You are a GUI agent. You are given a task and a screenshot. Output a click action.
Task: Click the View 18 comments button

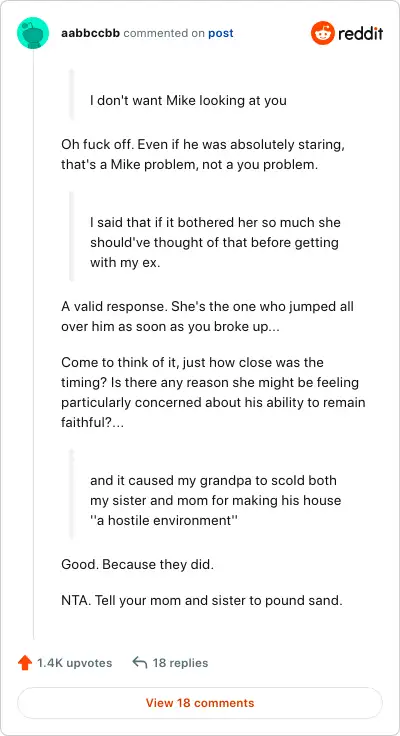click(200, 703)
